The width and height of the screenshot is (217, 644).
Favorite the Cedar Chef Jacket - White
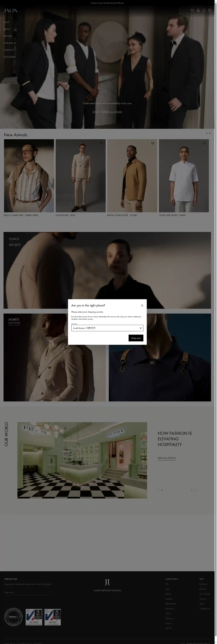coord(204,143)
